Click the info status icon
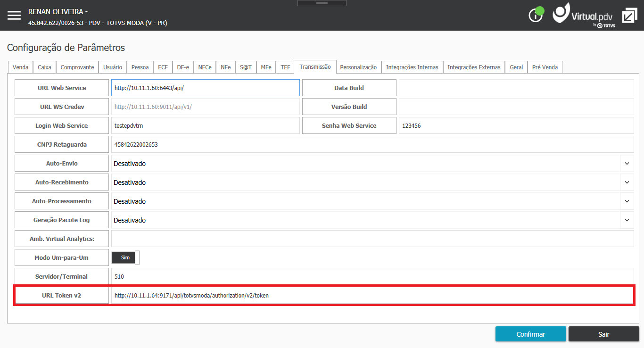 pos(536,15)
